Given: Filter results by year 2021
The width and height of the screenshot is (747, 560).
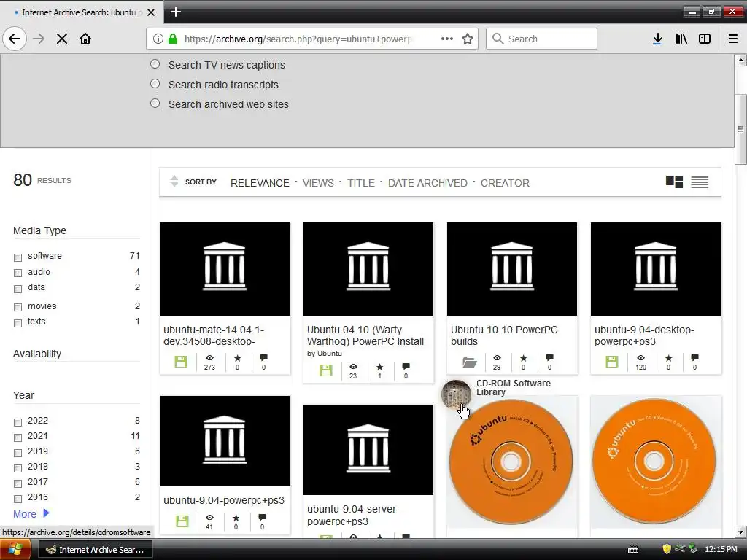Looking at the screenshot, I should click(18, 437).
